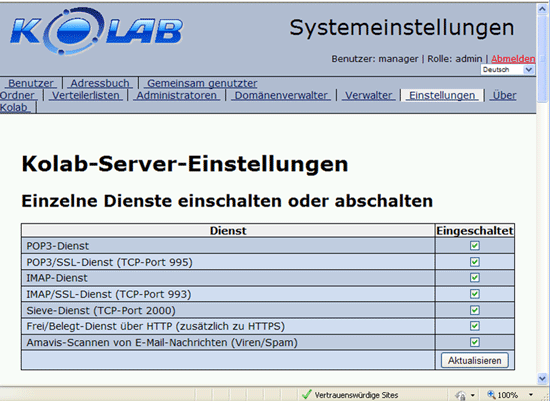The image size is (550, 401).
Task: Click the scrollbar down arrow
Action: coord(542,379)
